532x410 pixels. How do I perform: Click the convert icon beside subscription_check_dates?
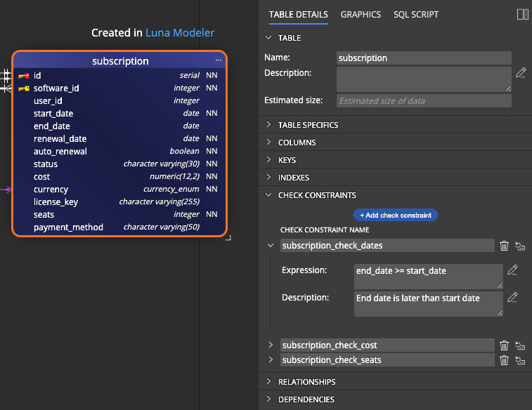click(x=520, y=246)
